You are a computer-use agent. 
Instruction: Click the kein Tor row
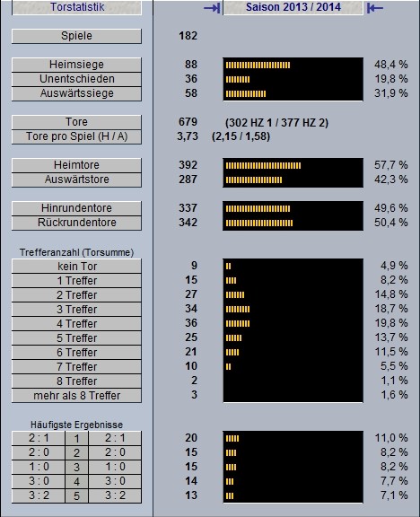[76, 266]
